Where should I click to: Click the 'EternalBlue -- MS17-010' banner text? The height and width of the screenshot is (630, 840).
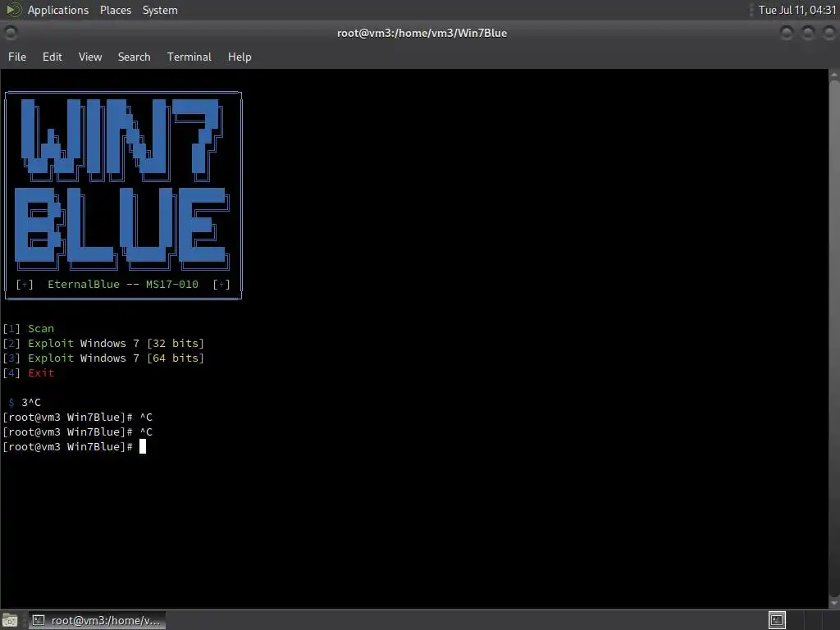(123, 285)
